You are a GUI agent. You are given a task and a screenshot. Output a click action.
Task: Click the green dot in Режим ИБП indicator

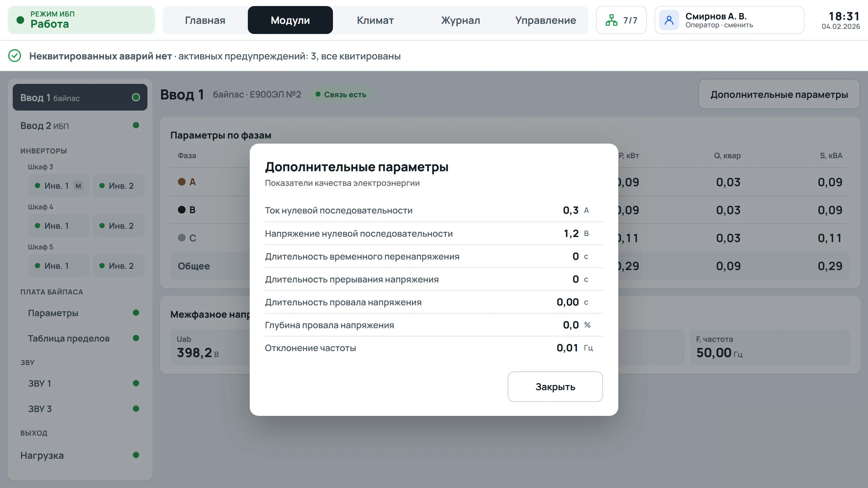[20, 20]
